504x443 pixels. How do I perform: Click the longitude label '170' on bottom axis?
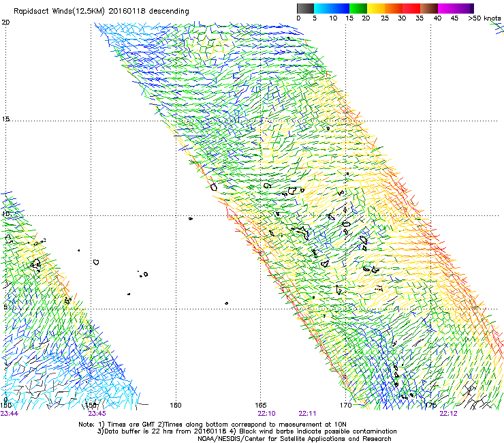click(345, 405)
